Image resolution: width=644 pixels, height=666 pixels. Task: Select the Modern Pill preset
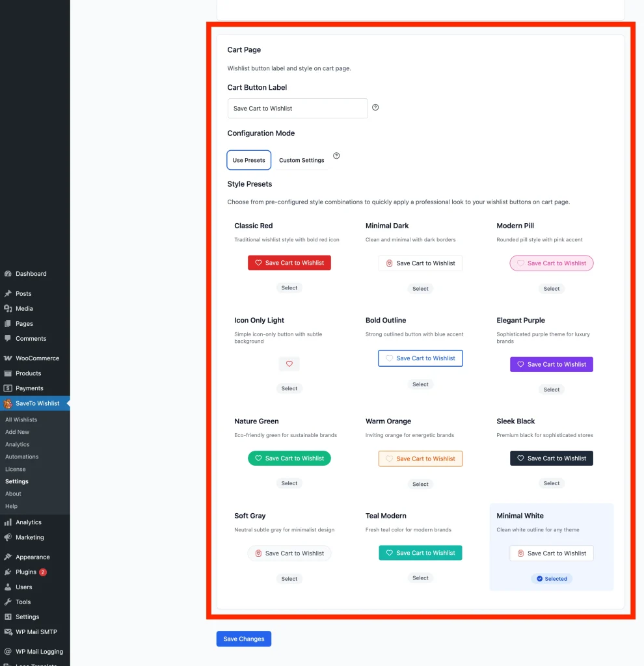click(x=552, y=289)
